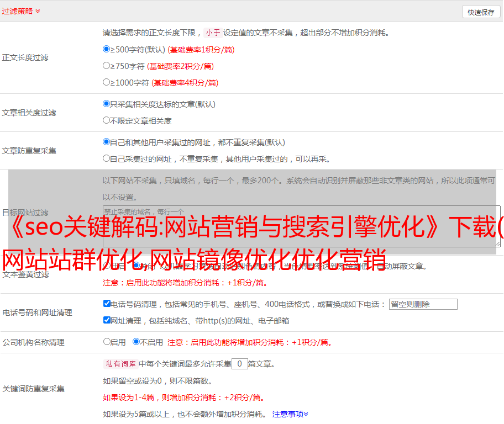Click the 小于 highlighted tag
504x424 pixels.
click(x=213, y=33)
